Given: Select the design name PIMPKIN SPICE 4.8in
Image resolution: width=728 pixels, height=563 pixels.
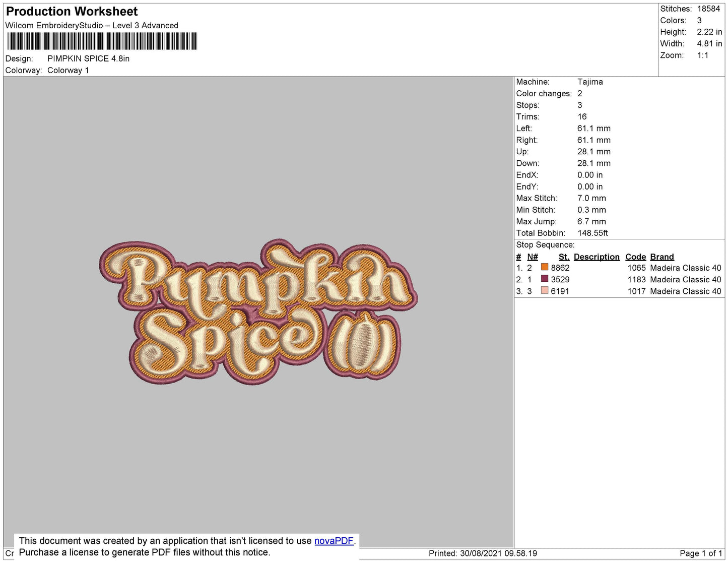Looking at the screenshot, I should click(89, 58).
